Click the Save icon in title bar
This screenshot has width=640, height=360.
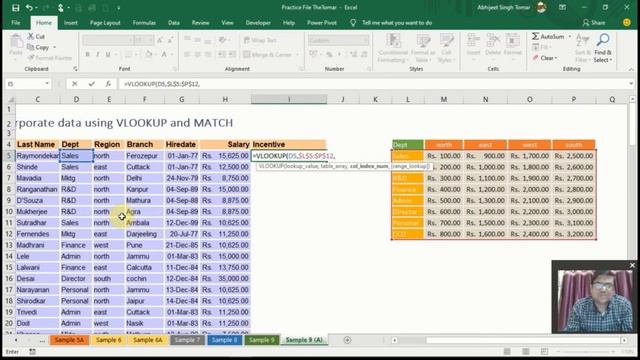coord(15,7)
